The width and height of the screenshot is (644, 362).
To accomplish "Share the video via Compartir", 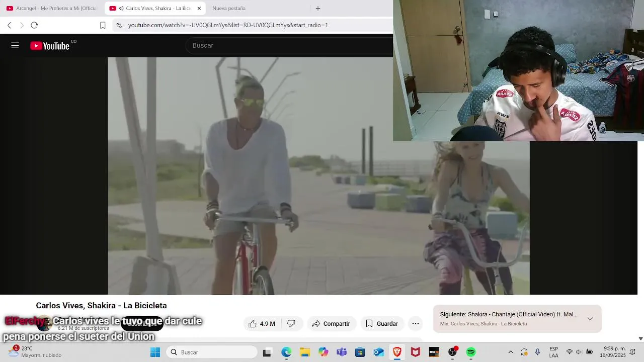I will (331, 324).
